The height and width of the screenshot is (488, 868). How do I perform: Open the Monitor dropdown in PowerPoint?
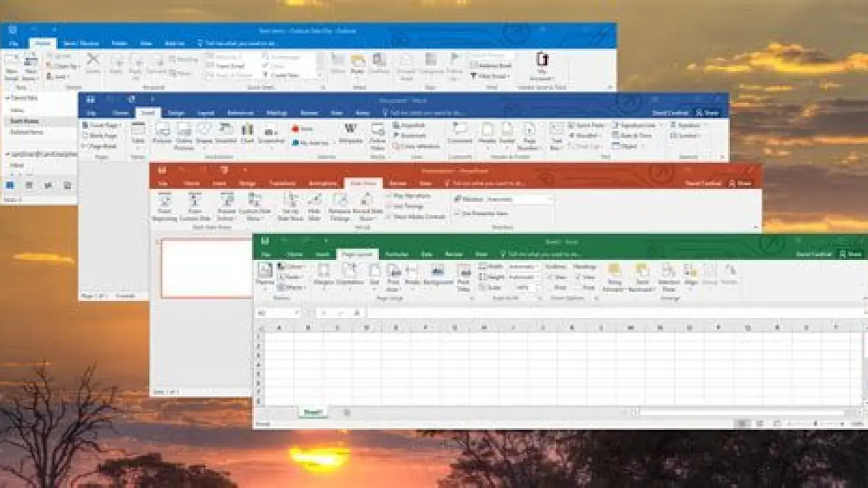click(x=550, y=198)
